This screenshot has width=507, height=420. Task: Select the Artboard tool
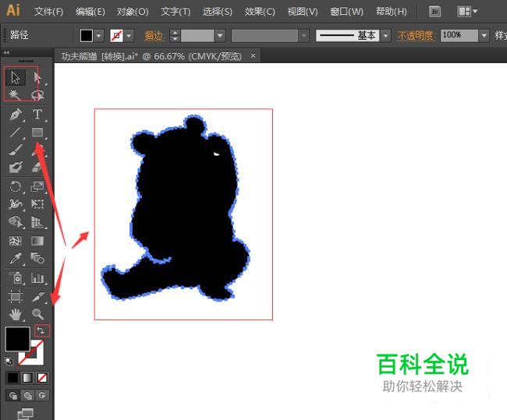coord(15,296)
